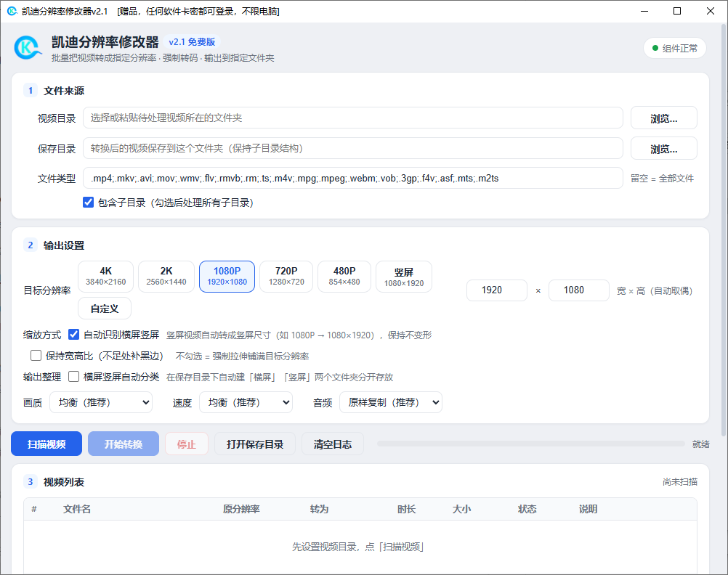Check 保持宽高比 option
The image size is (728, 575).
tap(36, 356)
